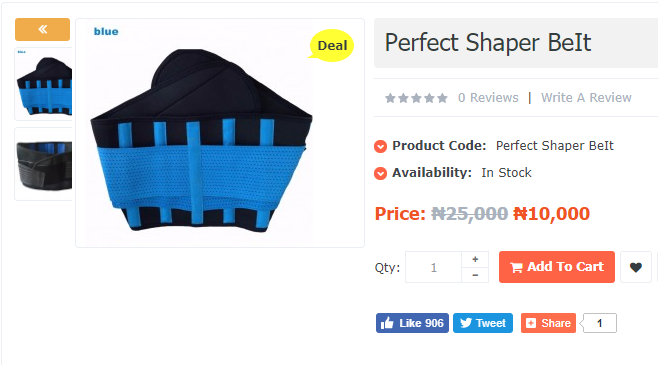The height and width of the screenshot is (365, 658).
Task: Increase quantity with the plus stepper
Action: tap(475, 259)
